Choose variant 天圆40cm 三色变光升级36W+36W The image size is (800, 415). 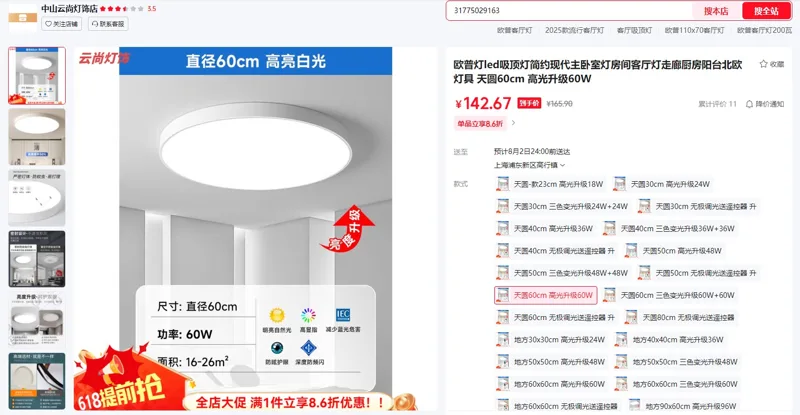[x=669, y=229]
